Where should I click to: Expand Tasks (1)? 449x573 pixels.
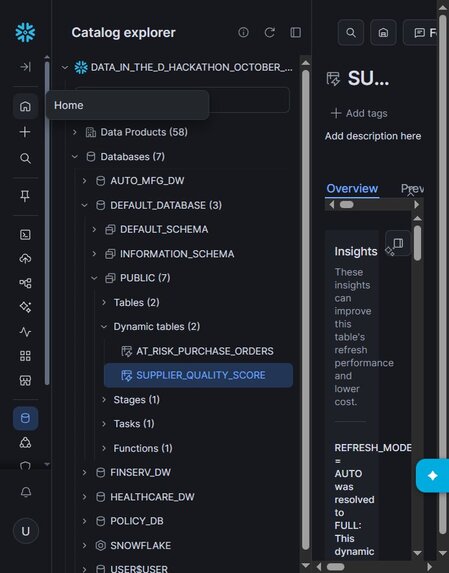(x=104, y=424)
